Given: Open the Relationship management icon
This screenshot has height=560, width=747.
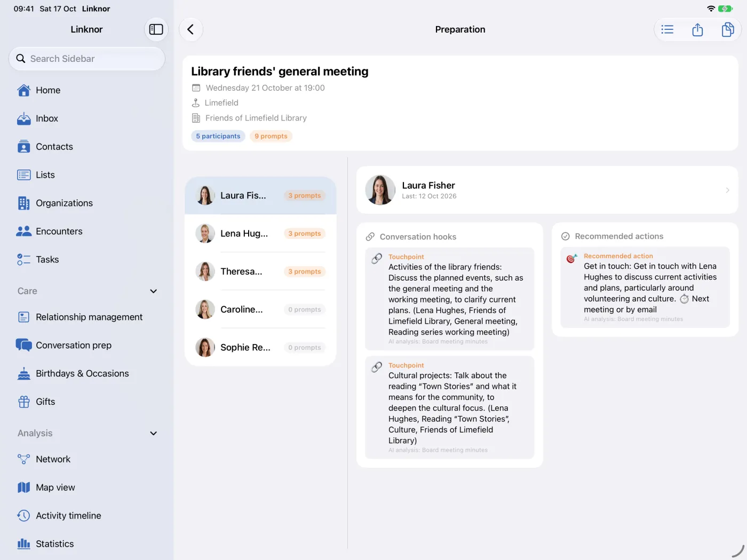Looking at the screenshot, I should point(24,317).
